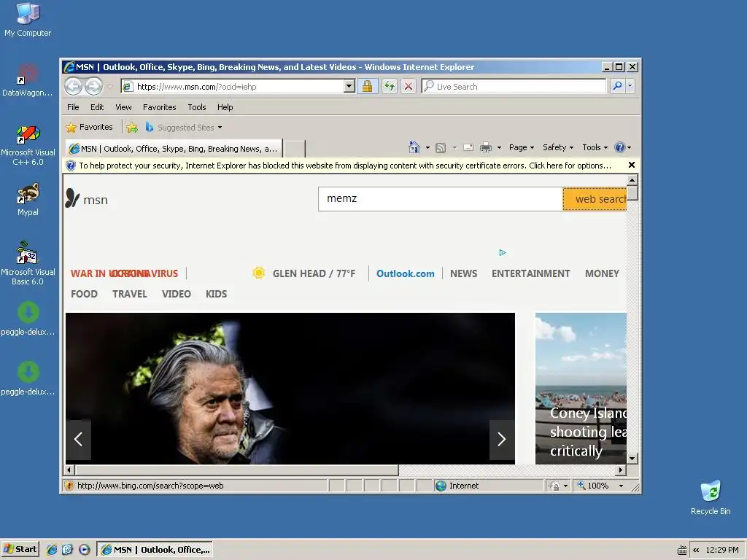Click the green Refresh arrows button

(x=390, y=86)
